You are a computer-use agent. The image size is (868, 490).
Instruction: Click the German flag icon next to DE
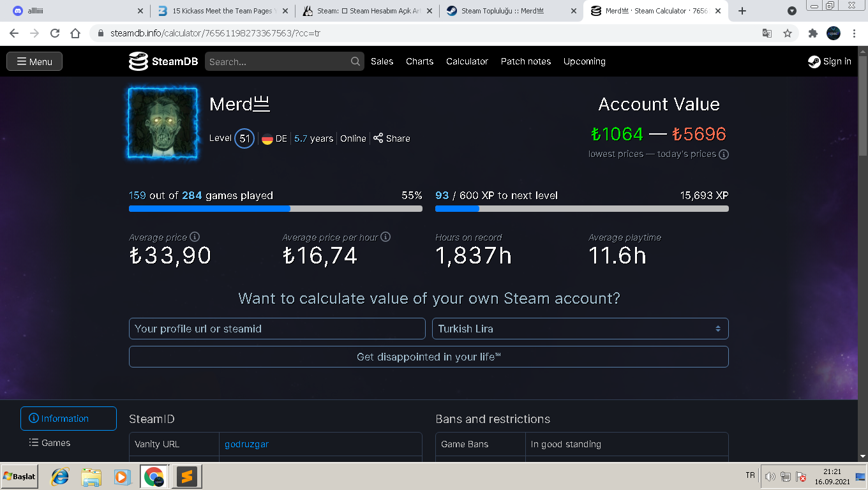(x=267, y=138)
